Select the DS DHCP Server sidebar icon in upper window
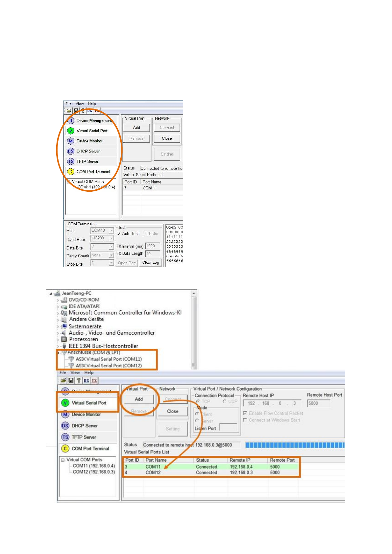Screen dimensions: 392x554 coord(71,151)
